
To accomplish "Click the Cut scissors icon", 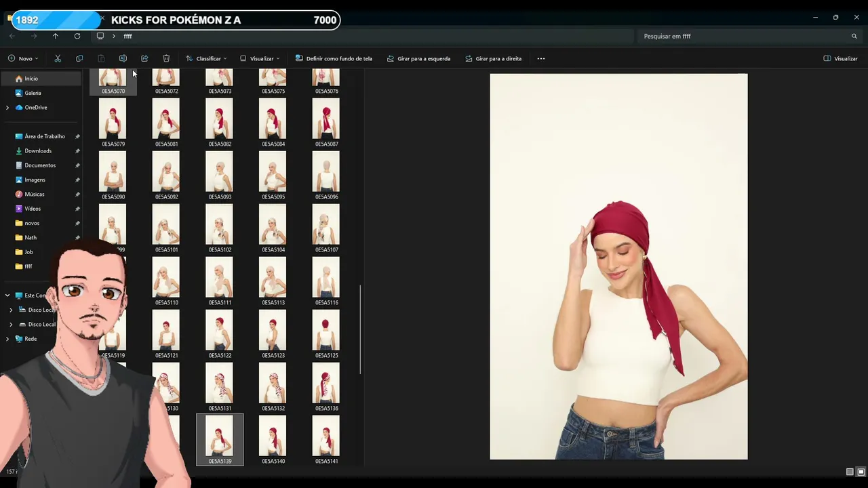I will (x=58, y=58).
